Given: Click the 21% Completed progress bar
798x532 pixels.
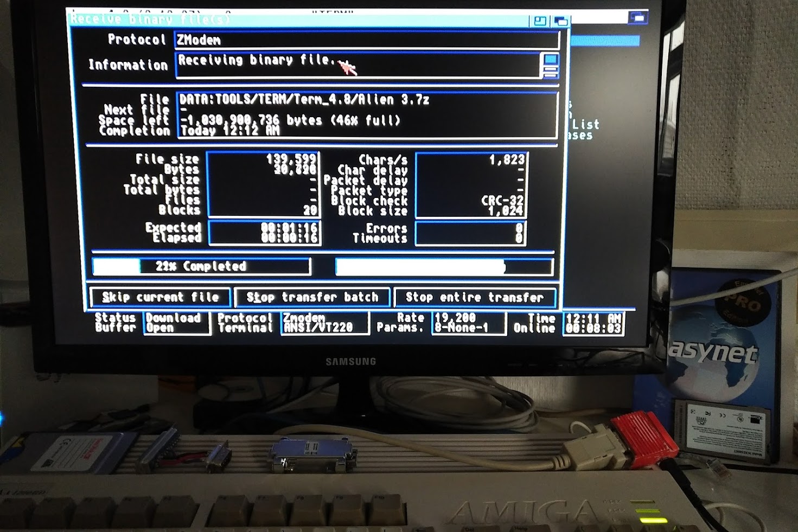Looking at the screenshot, I should coord(201,266).
